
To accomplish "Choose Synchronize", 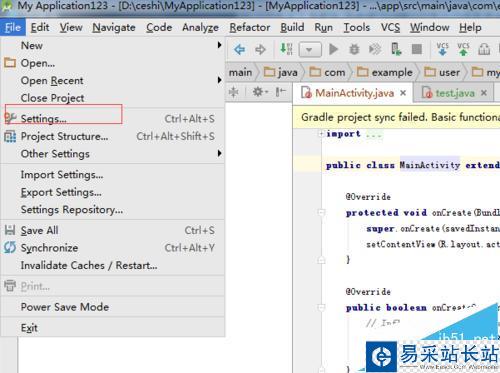I will pos(113,248).
